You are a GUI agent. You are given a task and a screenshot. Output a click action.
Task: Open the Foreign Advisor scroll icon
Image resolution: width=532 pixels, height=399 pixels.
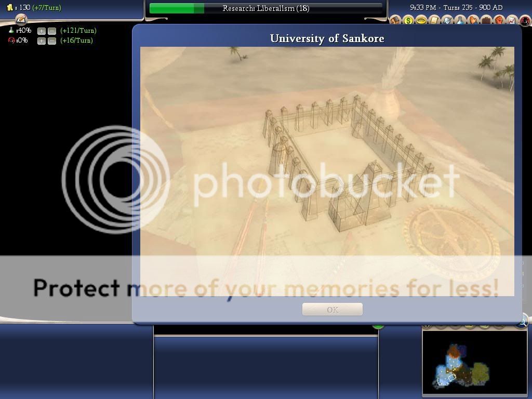(x=434, y=21)
